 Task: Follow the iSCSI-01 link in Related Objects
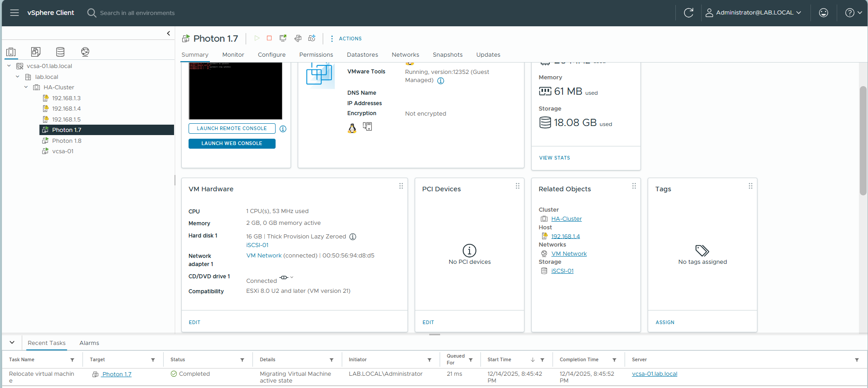point(562,271)
